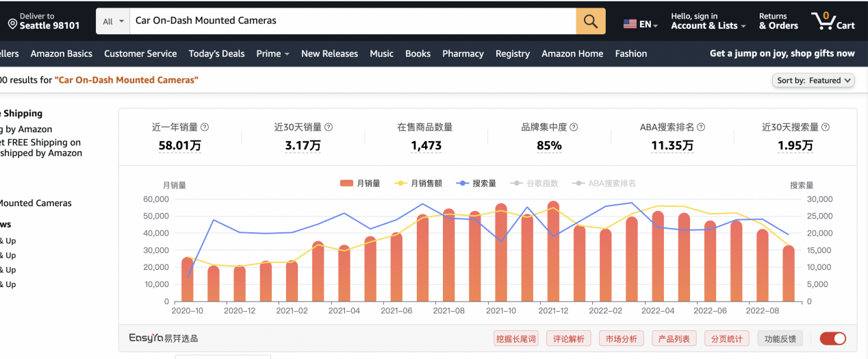Viewport: 868px width, 359px height.
Task: Go to Customer Service
Action: (140, 53)
